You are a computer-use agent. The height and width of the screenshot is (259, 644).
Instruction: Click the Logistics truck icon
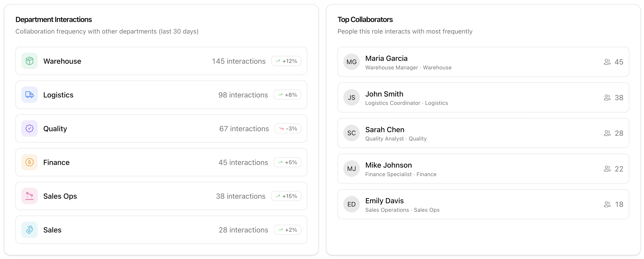point(30,95)
